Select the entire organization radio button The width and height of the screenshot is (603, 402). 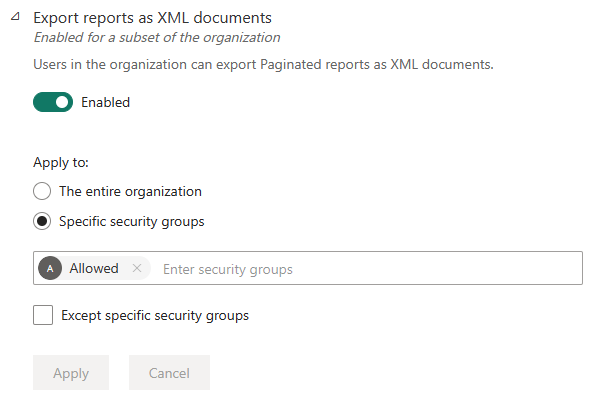click(x=42, y=191)
